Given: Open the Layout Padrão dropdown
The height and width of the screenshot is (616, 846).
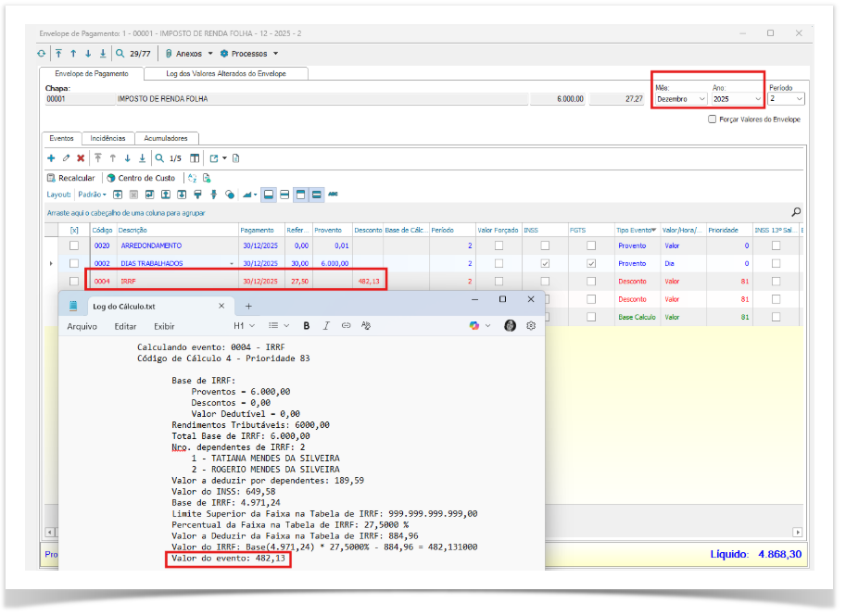Looking at the screenshot, I should [93, 195].
